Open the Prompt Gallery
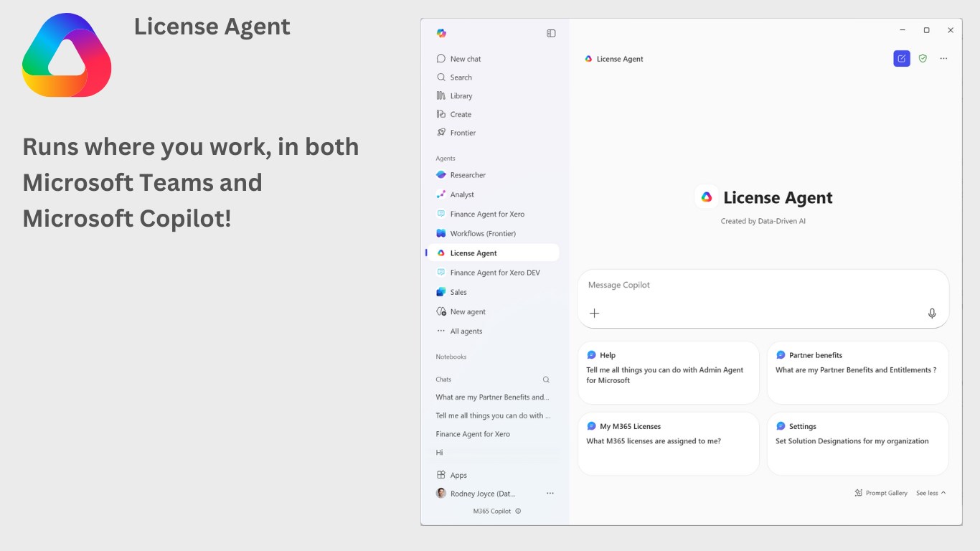Viewport: 980px width, 551px height. pos(881,493)
